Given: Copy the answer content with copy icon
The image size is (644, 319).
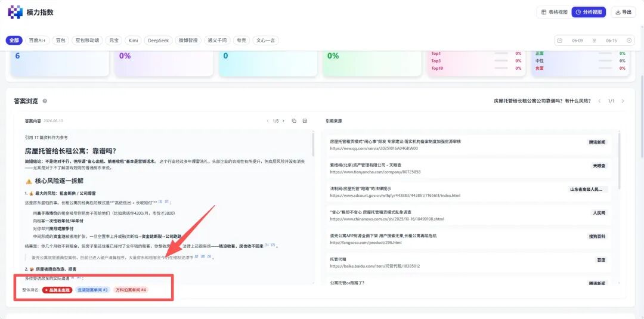Looking at the screenshot, I should 293,121.
